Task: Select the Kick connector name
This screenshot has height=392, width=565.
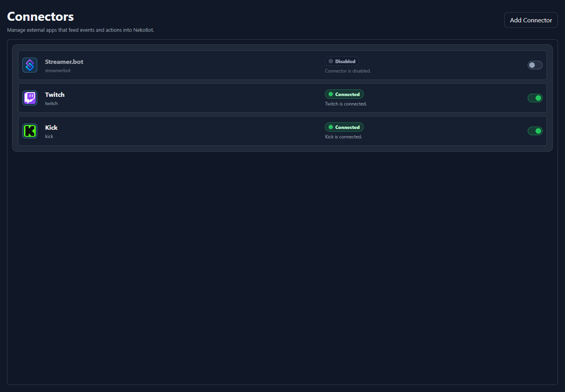Action: 51,127
